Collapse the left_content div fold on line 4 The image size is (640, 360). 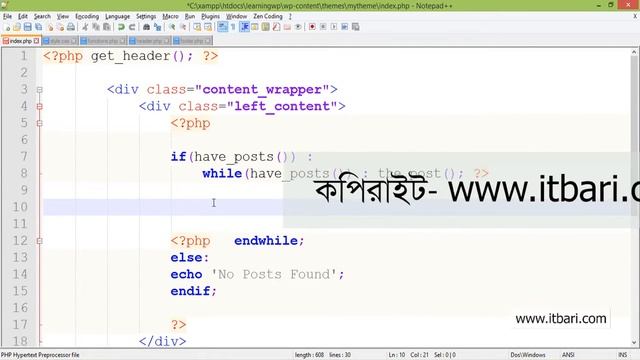(x=40, y=107)
